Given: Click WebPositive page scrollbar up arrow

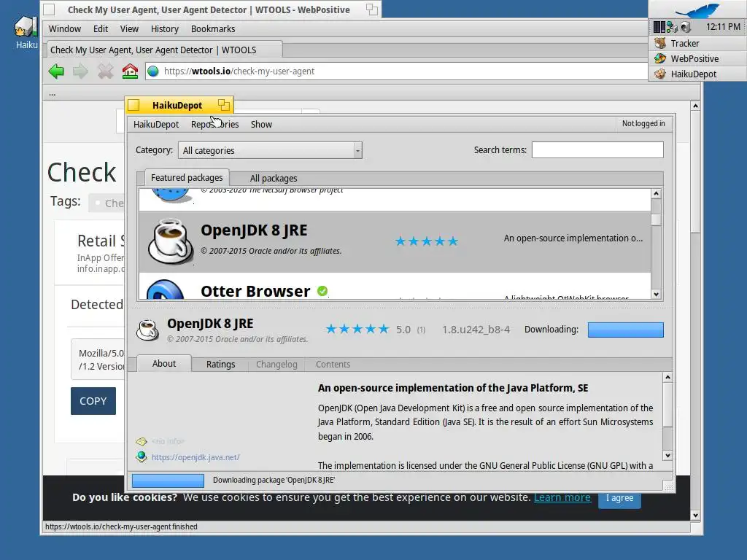Looking at the screenshot, I should 695,106.
